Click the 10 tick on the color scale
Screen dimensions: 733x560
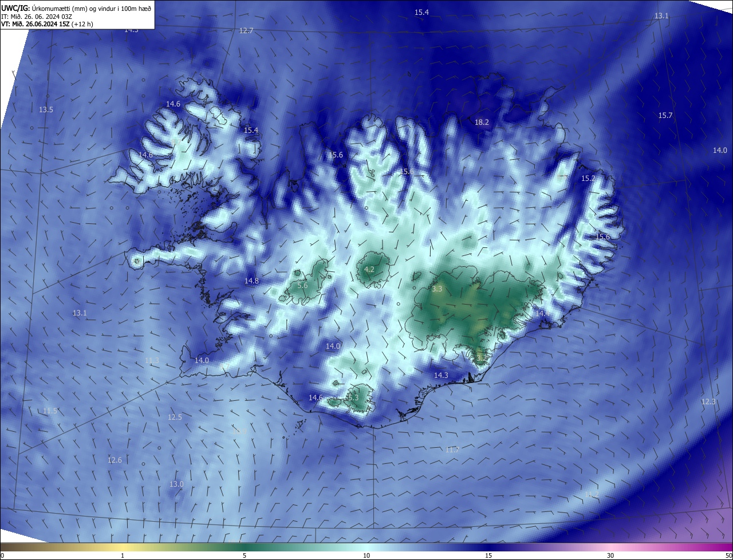click(366, 555)
